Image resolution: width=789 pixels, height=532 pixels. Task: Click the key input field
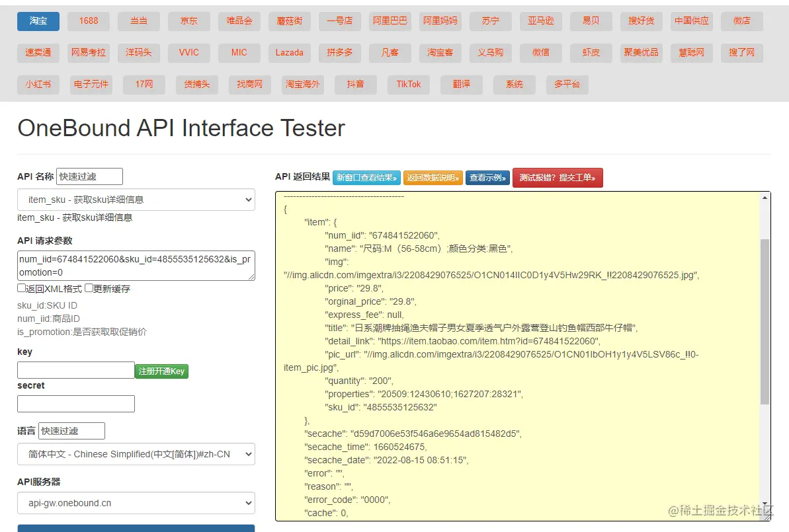click(76, 370)
